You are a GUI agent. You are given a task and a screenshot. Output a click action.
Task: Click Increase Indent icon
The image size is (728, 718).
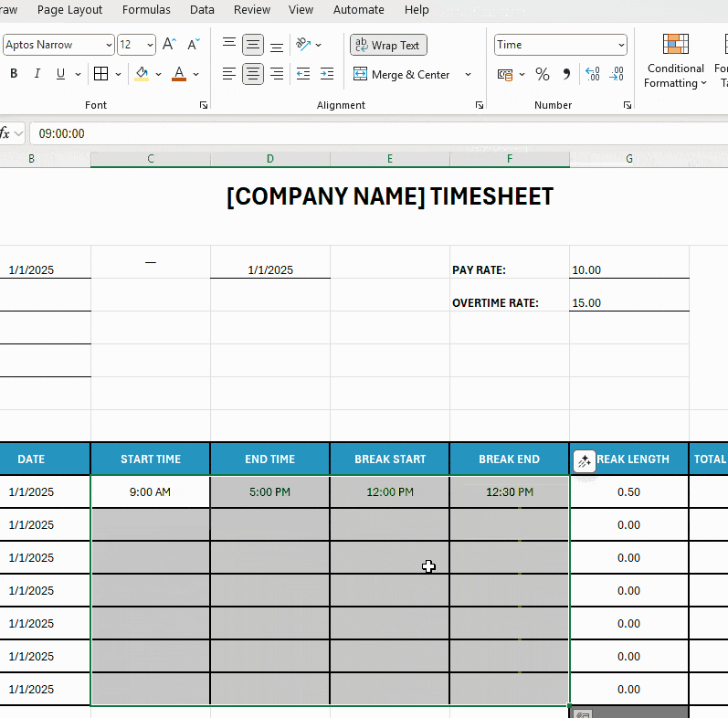[327, 74]
